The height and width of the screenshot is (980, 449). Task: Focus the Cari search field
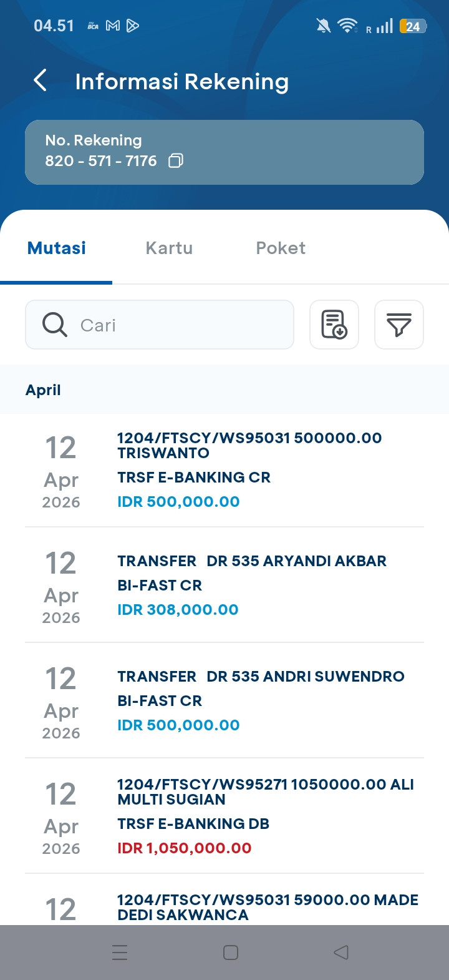(x=181, y=325)
